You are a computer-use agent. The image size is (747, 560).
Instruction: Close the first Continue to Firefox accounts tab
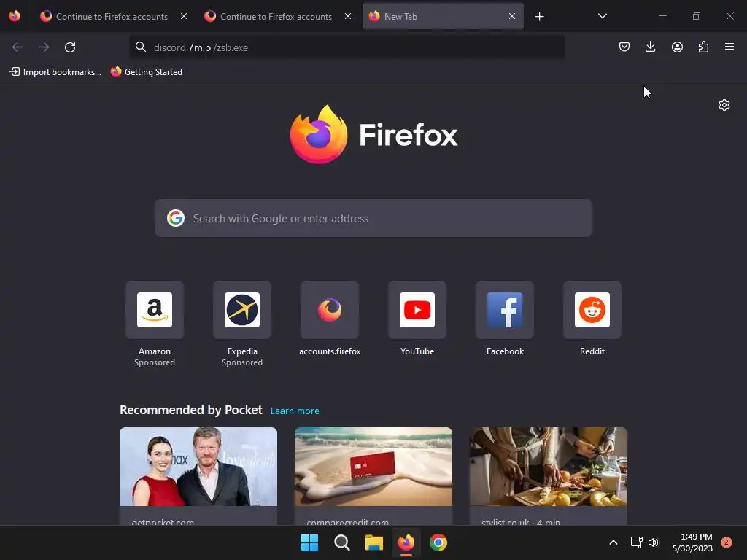[184, 16]
